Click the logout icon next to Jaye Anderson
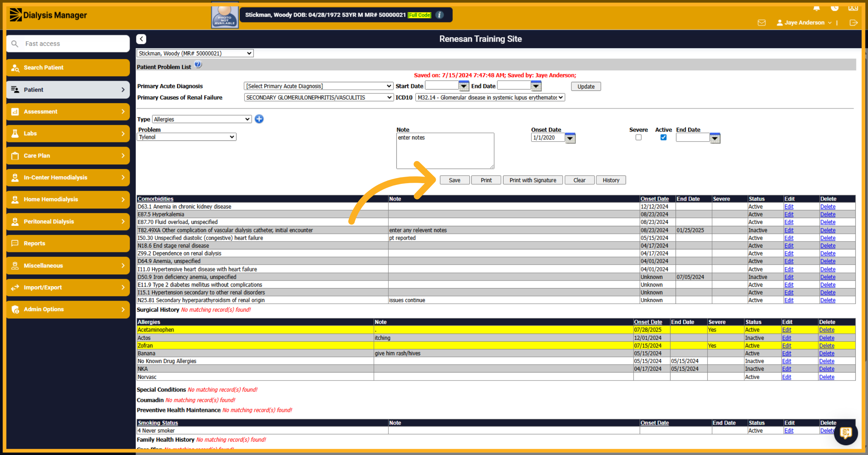The height and width of the screenshot is (455, 868). click(854, 23)
